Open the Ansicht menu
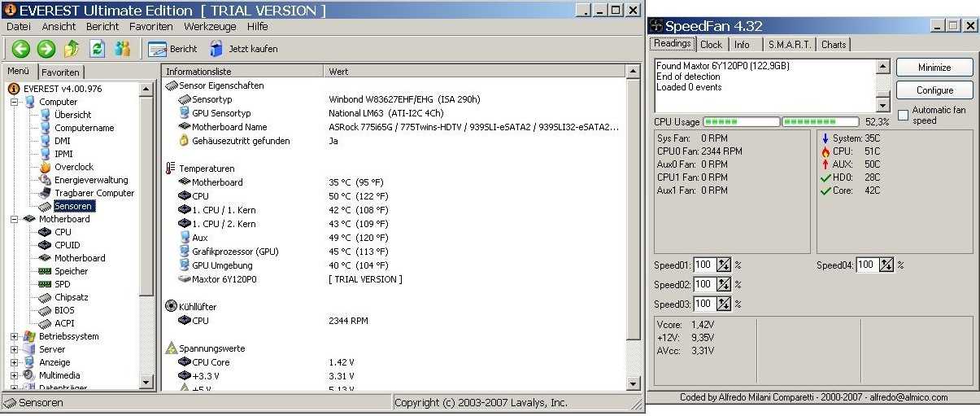This screenshot has width=980, height=416. (59, 27)
